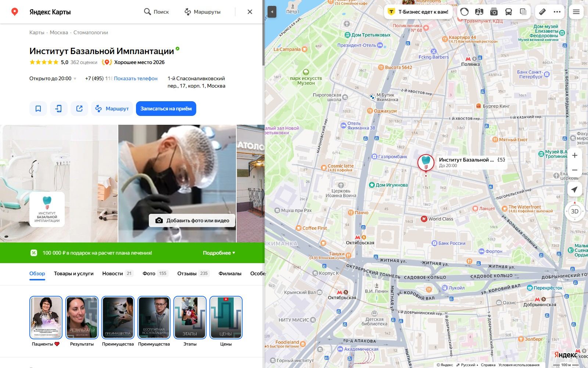The width and height of the screenshot is (588, 368).
Task: Open the hamburger main menu
Action: [x=576, y=12]
